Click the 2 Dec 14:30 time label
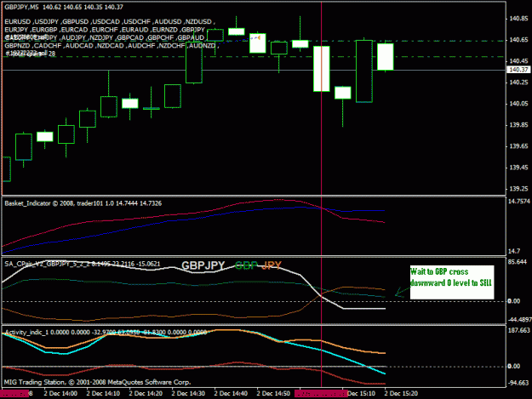Screen dimensions: 532x399 coord(188,394)
